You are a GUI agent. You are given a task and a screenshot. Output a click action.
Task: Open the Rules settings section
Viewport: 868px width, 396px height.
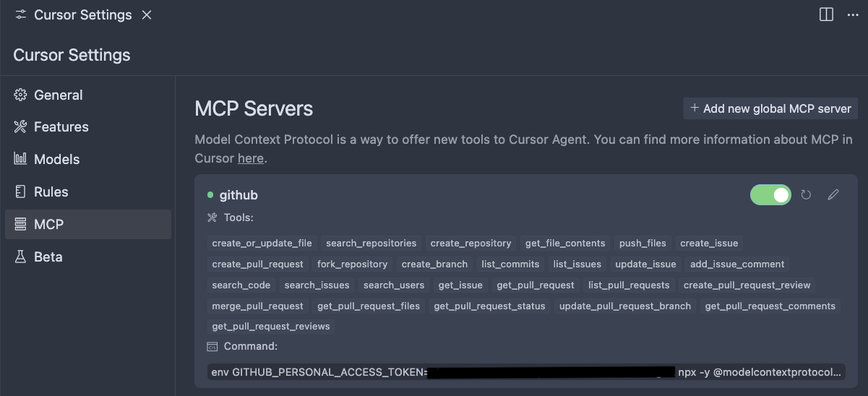click(51, 191)
